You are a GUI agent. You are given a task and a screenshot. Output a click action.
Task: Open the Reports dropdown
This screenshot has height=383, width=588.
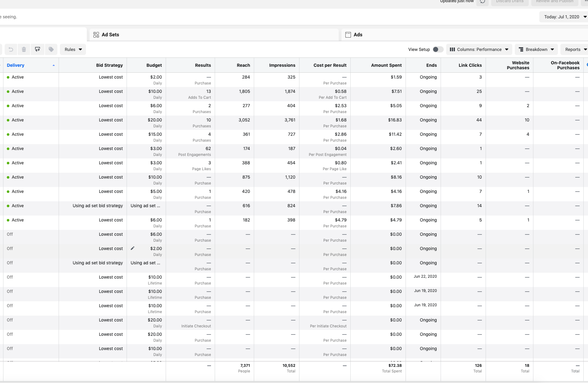[575, 49]
